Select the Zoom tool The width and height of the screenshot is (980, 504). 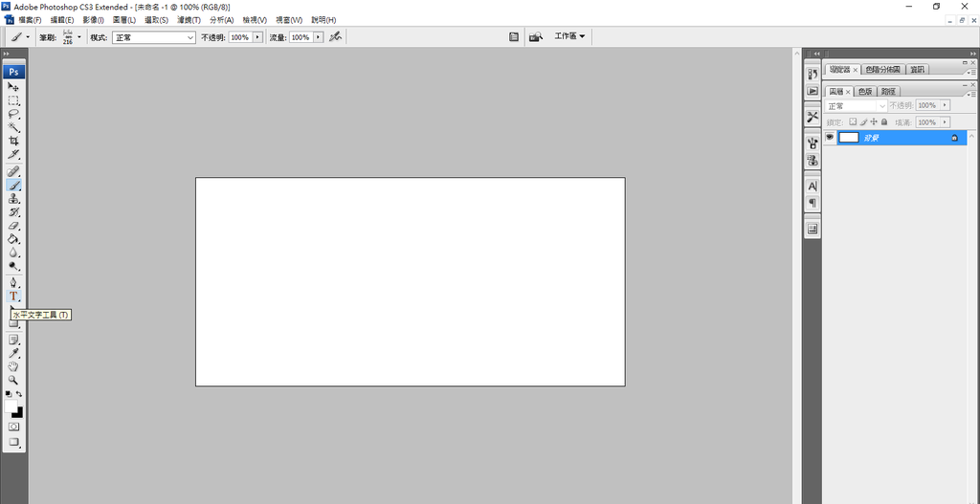coord(13,381)
